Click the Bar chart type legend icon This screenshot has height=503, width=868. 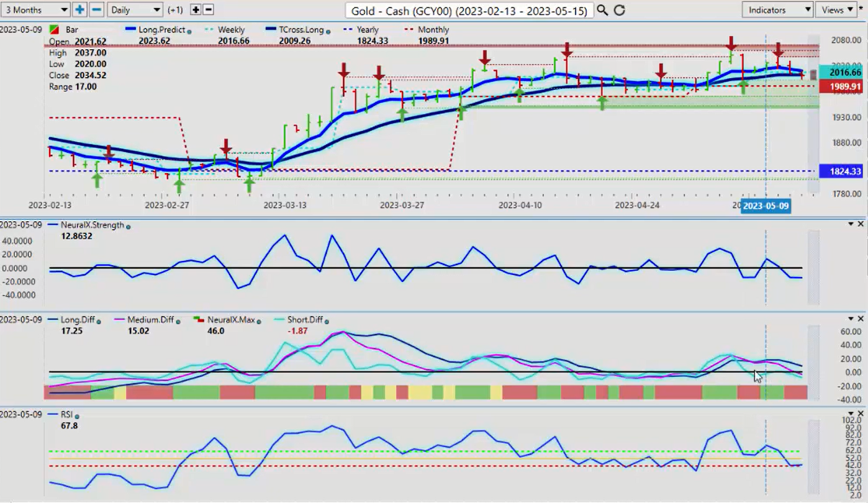click(54, 30)
